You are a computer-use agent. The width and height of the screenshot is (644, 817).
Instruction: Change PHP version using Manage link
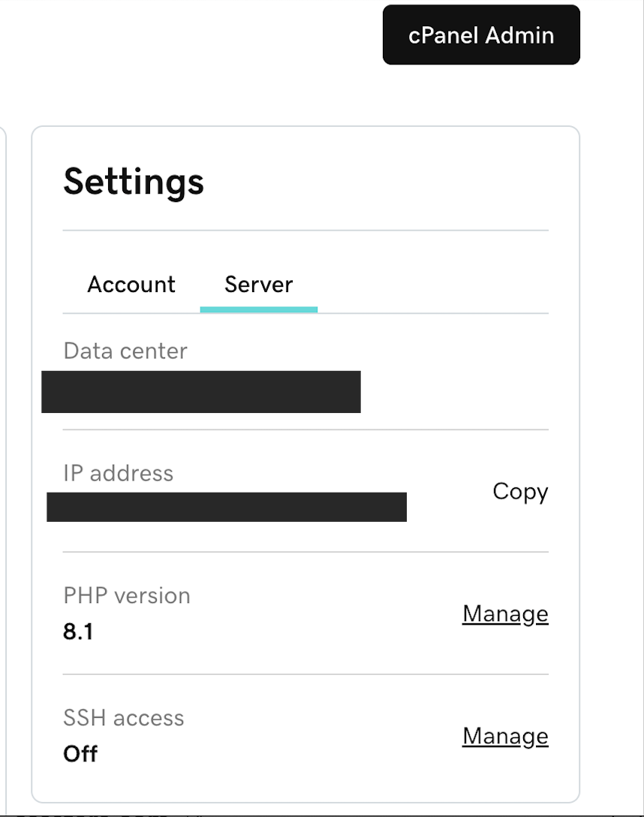pos(504,614)
